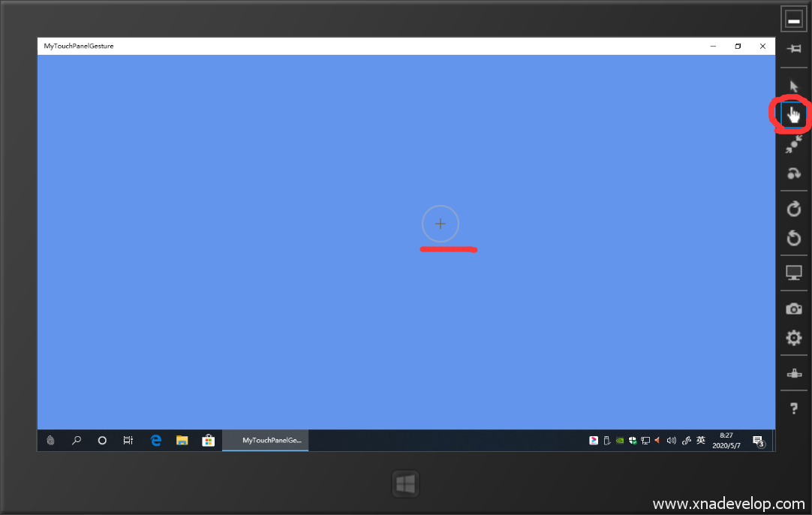Click the clock showing 8:27
This screenshot has height=515, width=812.
coord(726,441)
